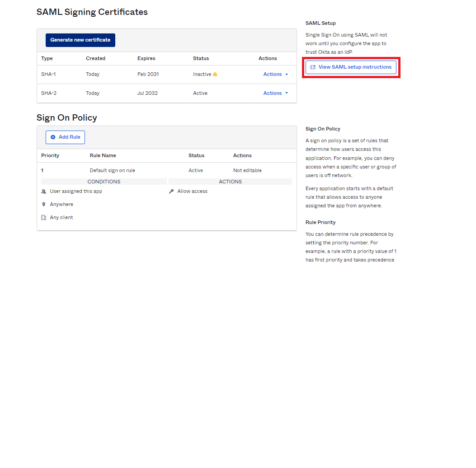Image resolution: width=476 pixels, height=468 pixels.
Task: Open the Actions dropdown for the SHA-2 certificate
Action: (x=275, y=94)
